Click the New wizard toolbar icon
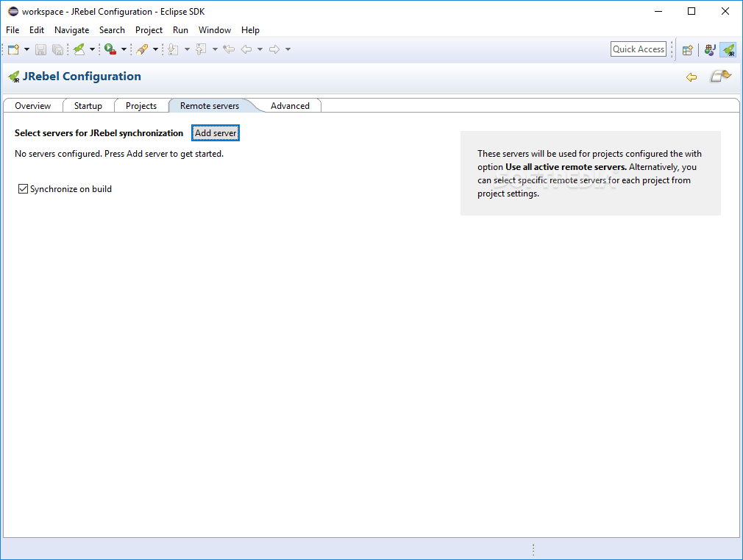This screenshot has height=560, width=743. pos(13,49)
